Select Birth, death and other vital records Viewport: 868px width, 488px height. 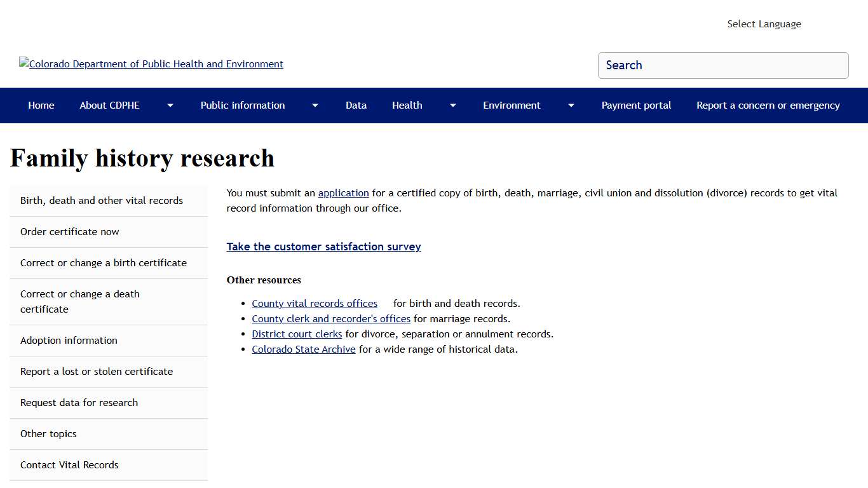[x=101, y=200]
